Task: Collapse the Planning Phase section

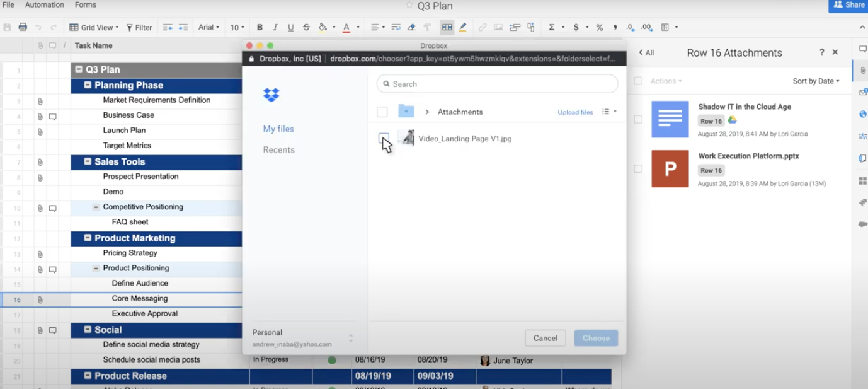Action: 88,85
